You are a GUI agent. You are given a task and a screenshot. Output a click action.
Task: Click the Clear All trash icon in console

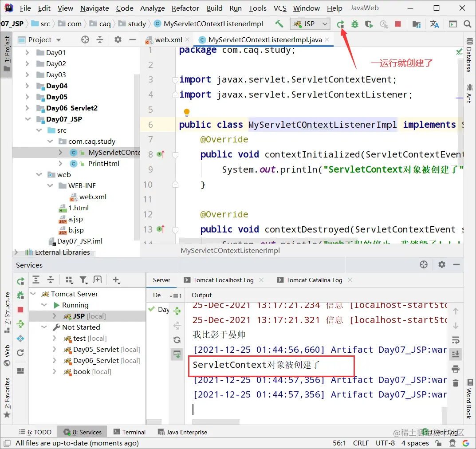tap(455, 383)
